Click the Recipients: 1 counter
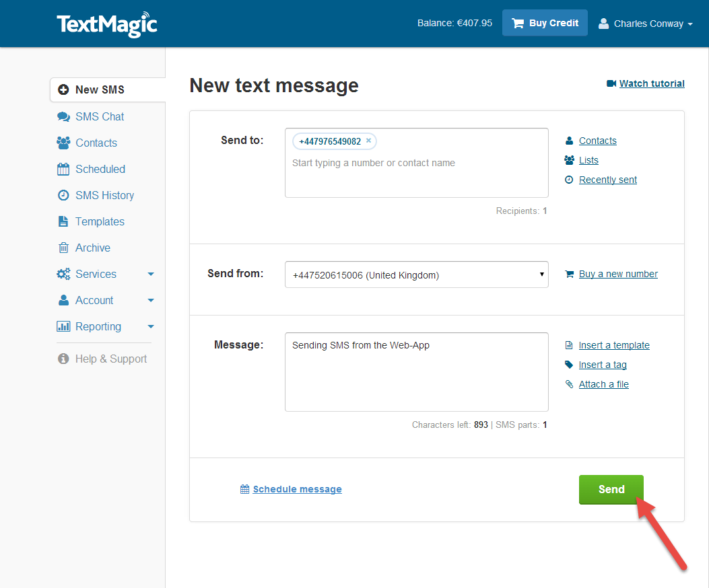The height and width of the screenshot is (588, 709). pyautogui.click(x=521, y=211)
